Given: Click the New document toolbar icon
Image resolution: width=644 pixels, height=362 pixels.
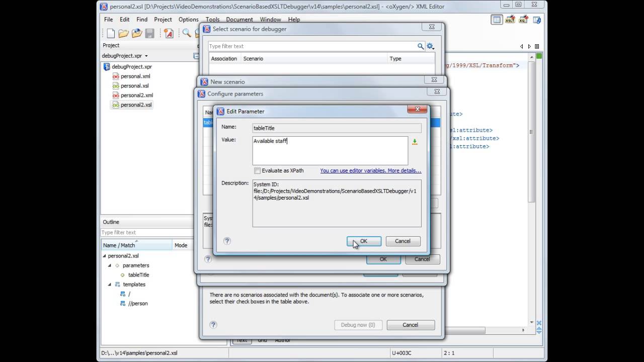Looking at the screenshot, I should [111, 33].
